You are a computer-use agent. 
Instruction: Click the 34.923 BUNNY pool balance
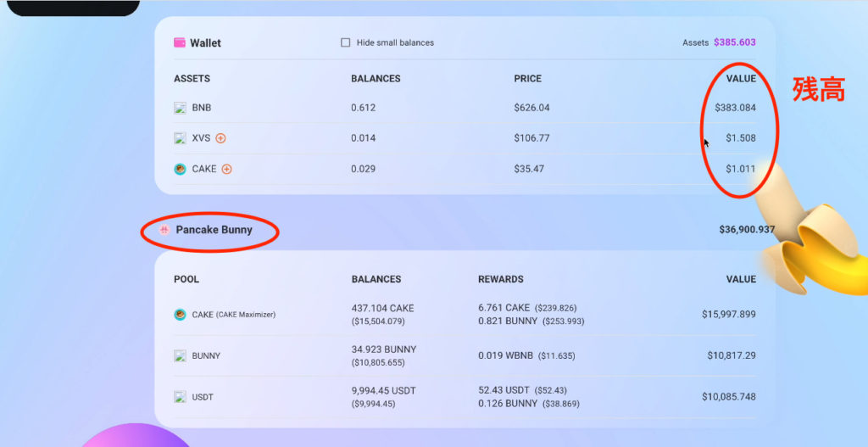[384, 349]
